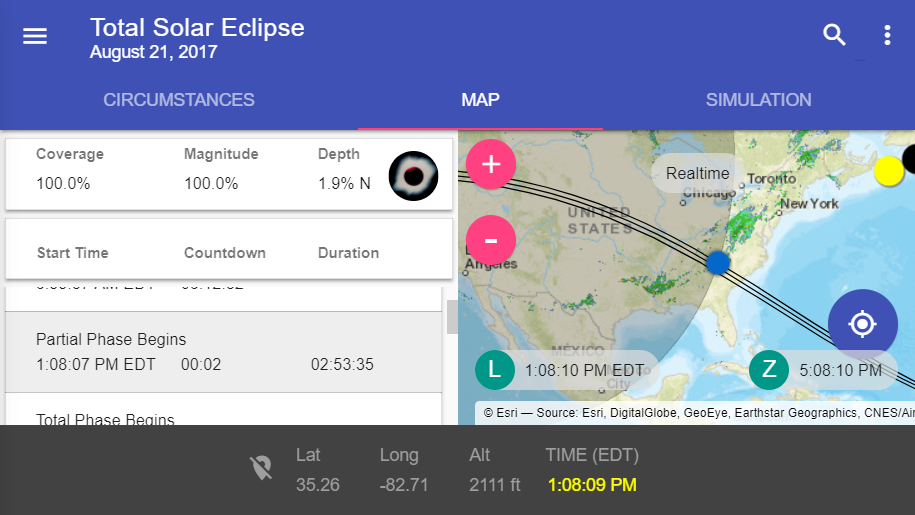Center map on my location button
This screenshot has width=915, height=515.
tap(862, 324)
